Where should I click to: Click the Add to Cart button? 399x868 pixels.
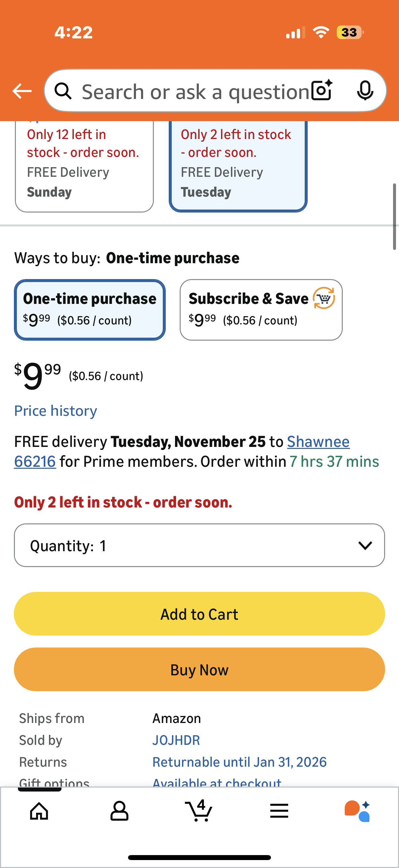click(199, 614)
